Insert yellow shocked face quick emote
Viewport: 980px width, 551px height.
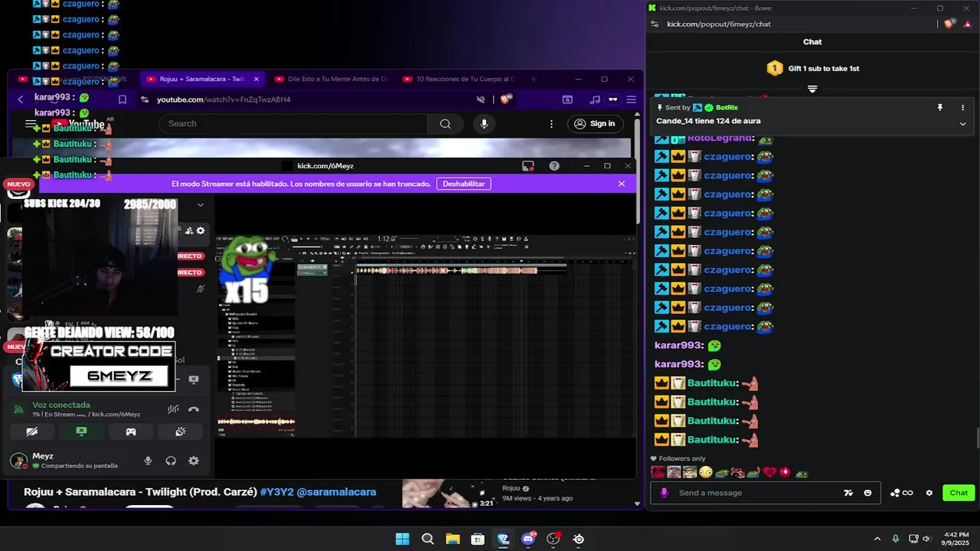pos(705,473)
